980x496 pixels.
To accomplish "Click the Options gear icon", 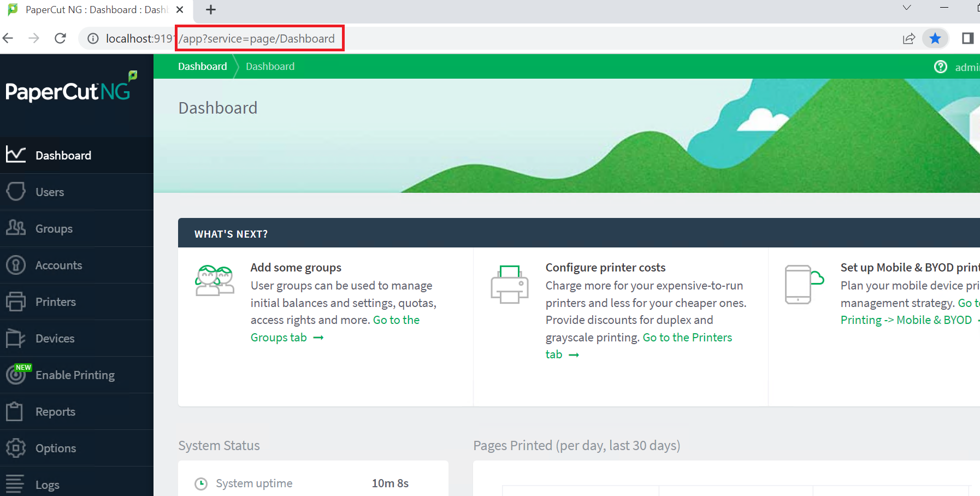I will click(x=16, y=448).
